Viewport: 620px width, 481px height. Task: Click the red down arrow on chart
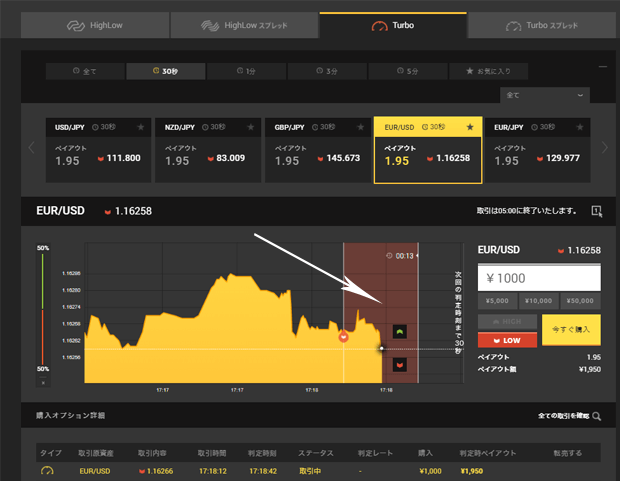click(x=400, y=365)
